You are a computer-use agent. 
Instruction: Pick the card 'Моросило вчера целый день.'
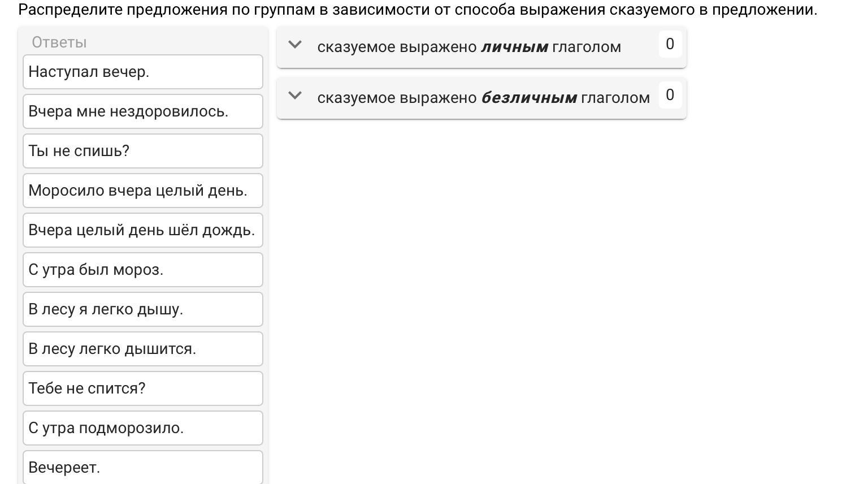(143, 191)
